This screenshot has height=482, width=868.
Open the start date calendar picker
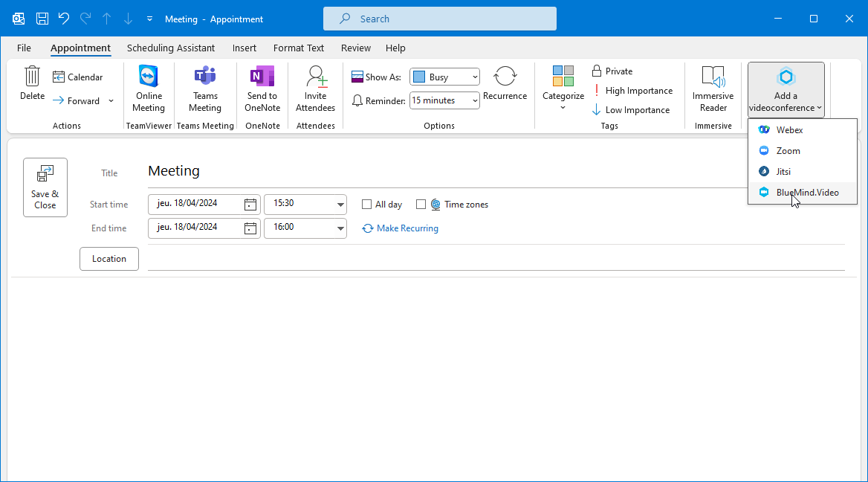(x=250, y=205)
